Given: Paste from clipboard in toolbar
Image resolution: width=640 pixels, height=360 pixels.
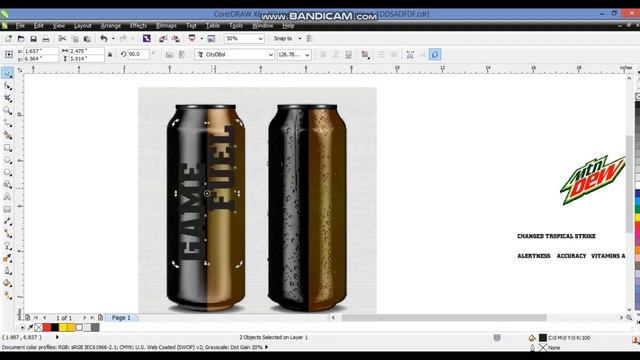Looking at the screenshot, I should (87, 38).
